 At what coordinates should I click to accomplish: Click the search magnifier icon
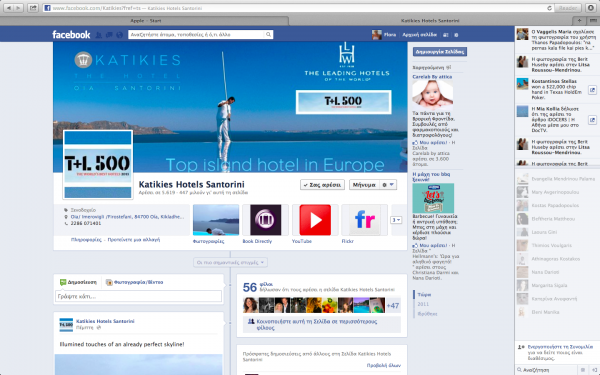click(268, 34)
